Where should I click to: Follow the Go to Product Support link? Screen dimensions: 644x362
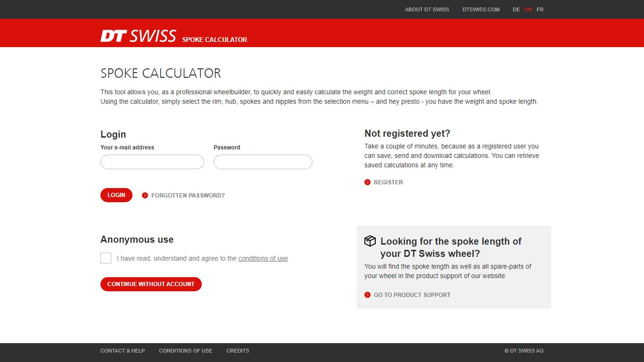tap(412, 295)
